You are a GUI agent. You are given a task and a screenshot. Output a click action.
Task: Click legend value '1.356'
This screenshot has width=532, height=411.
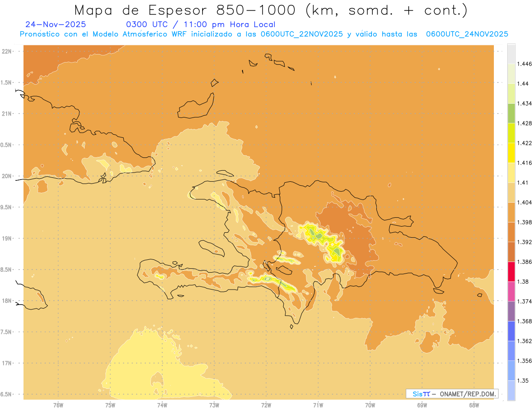[x=524, y=361]
